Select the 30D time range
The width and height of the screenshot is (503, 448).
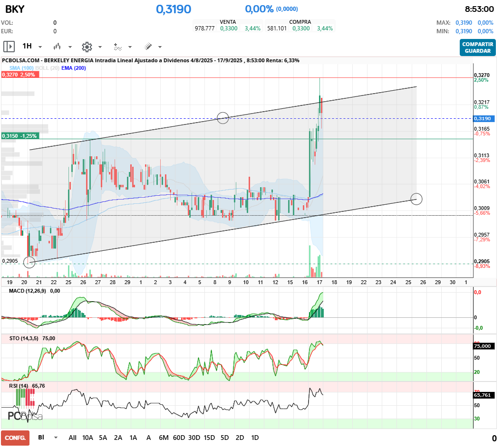pos(194,438)
